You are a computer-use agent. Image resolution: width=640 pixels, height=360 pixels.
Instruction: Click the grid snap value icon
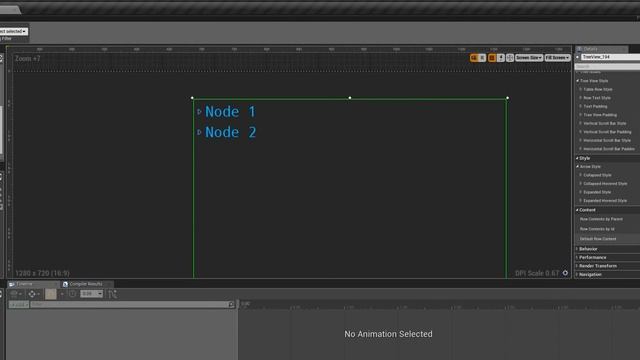coord(501,58)
